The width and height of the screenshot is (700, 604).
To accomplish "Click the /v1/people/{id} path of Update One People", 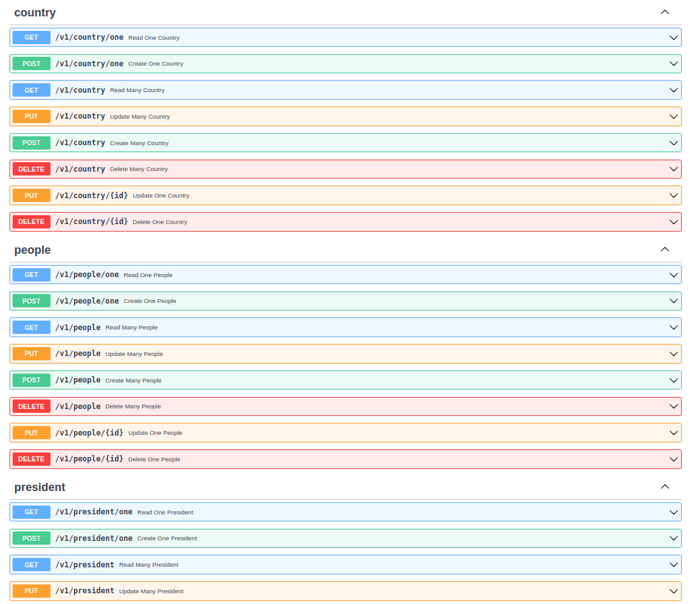I will [x=89, y=433].
